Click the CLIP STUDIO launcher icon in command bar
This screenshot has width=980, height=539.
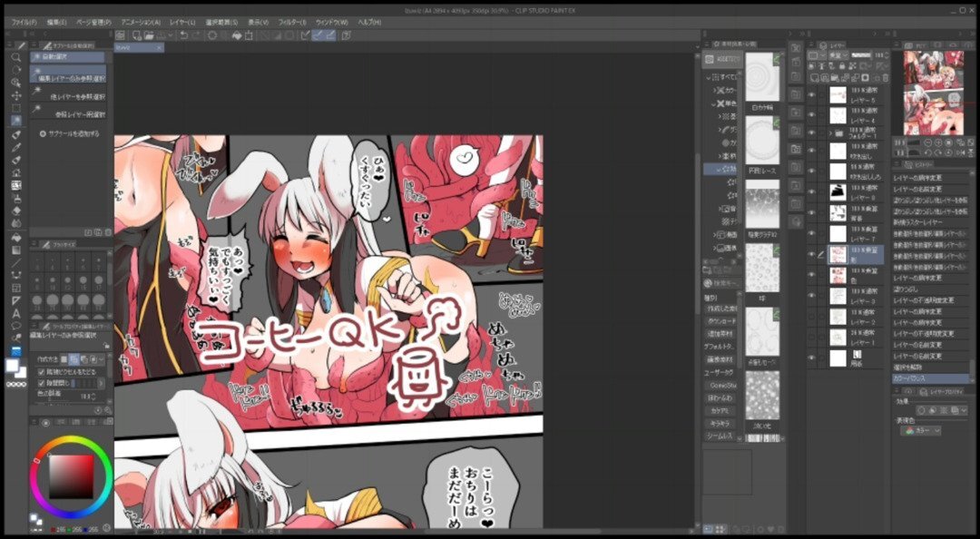pyautogui.click(x=120, y=35)
